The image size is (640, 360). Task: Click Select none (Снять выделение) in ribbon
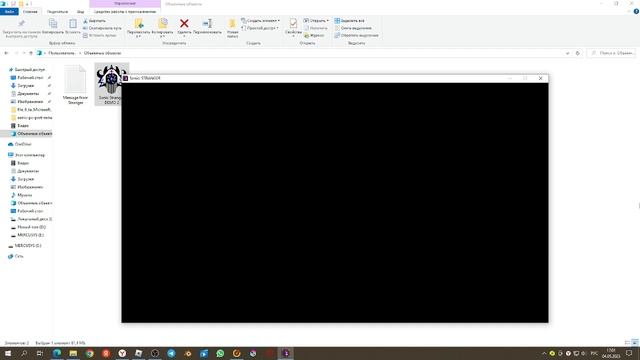(353, 28)
